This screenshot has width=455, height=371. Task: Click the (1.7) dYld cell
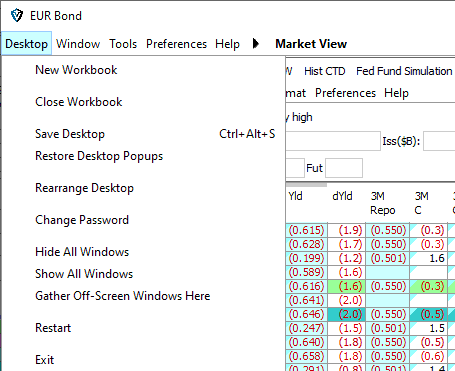click(x=347, y=244)
